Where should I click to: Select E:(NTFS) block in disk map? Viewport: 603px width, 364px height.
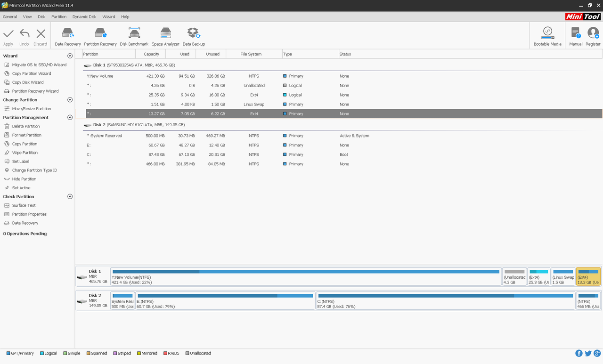[x=225, y=300]
